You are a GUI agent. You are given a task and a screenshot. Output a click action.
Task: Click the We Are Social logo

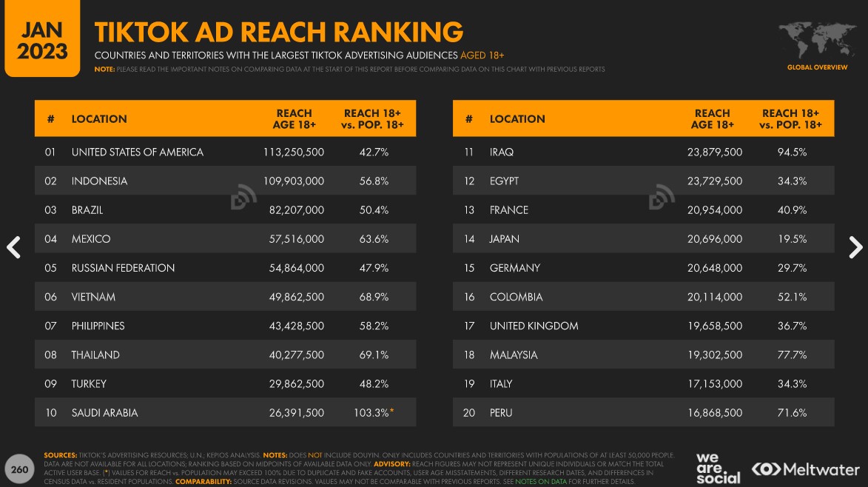[718, 468]
